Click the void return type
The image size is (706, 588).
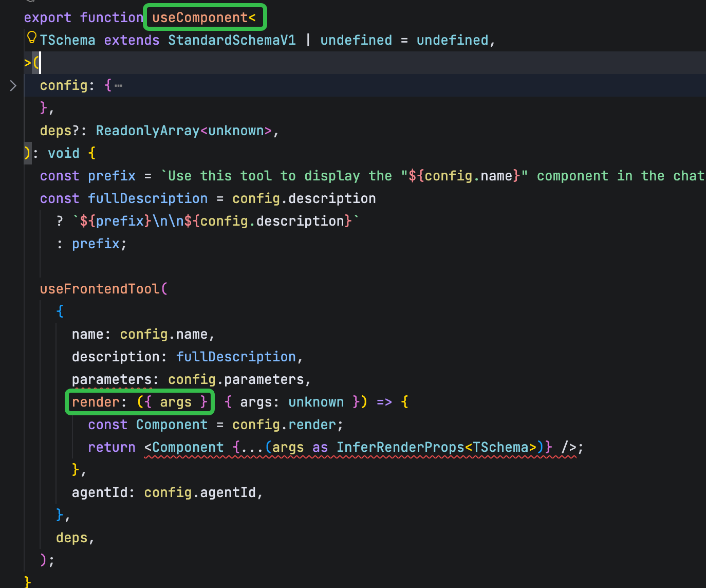[64, 153]
